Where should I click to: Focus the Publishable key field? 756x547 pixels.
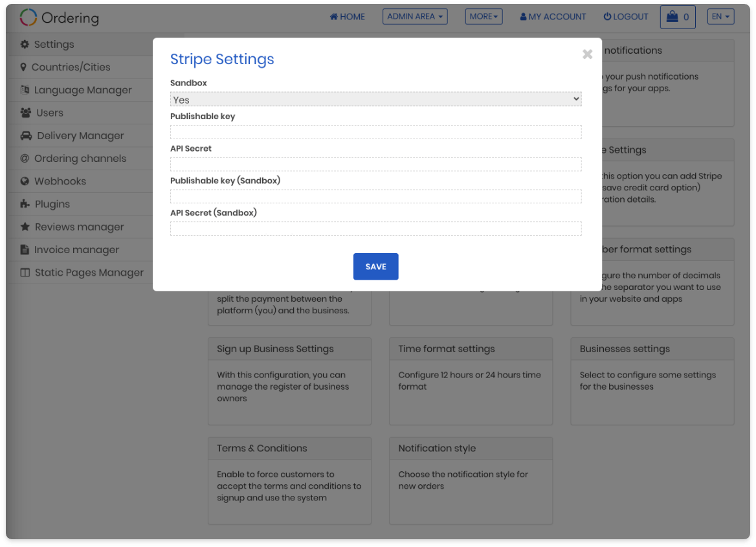point(375,132)
